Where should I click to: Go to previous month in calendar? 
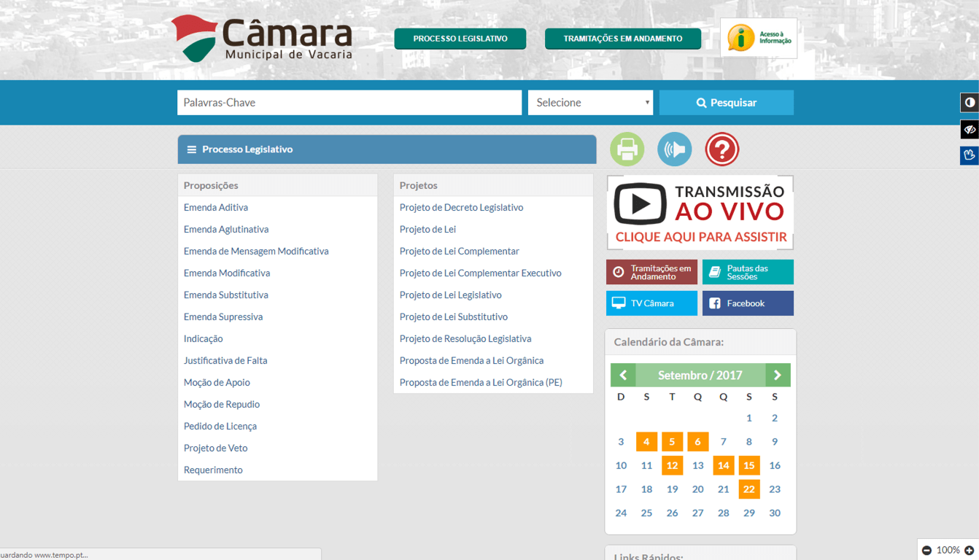click(x=623, y=375)
